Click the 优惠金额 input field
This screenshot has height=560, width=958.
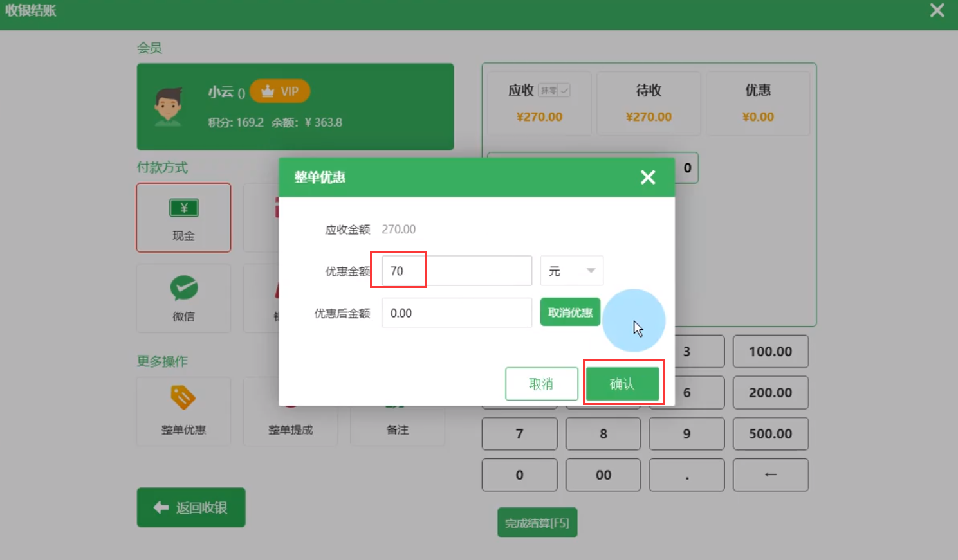pos(457,271)
